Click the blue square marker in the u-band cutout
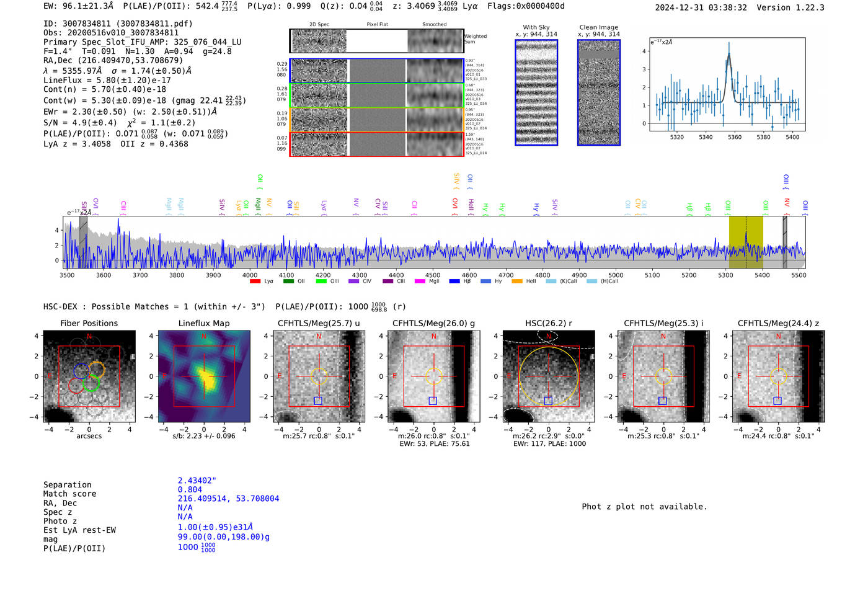Screen dimensions: 868x591 point(318,401)
